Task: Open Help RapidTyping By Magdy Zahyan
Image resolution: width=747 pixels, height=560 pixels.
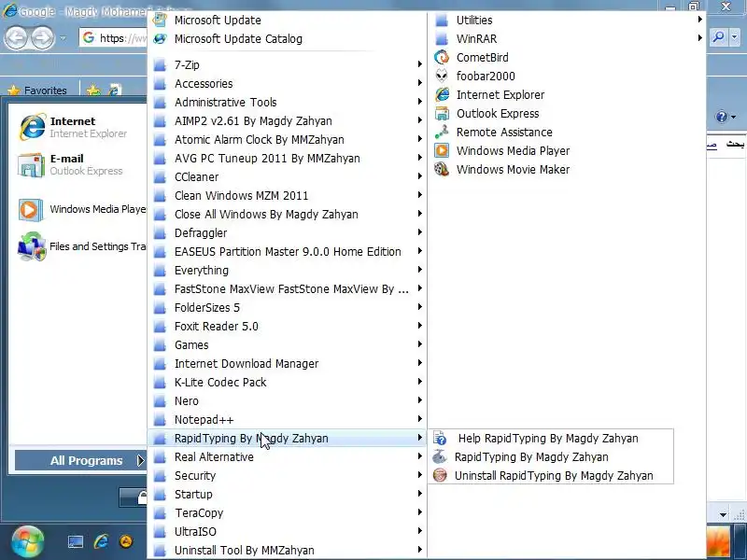Action: [x=551, y=438]
